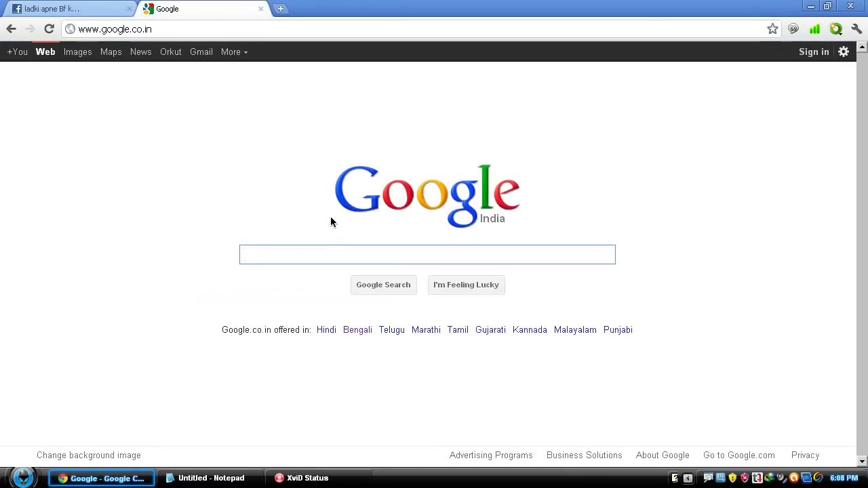Switch Google to Telugu

(x=392, y=329)
